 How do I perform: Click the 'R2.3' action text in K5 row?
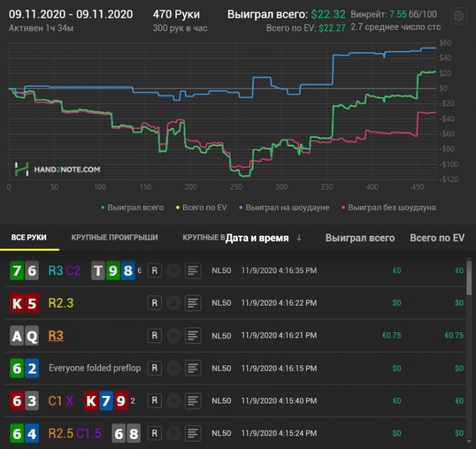(61, 303)
